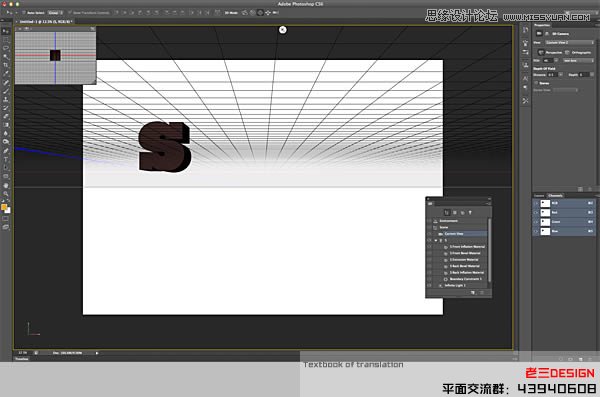Choose the Rotate 3D object mode icon

click(x=245, y=13)
